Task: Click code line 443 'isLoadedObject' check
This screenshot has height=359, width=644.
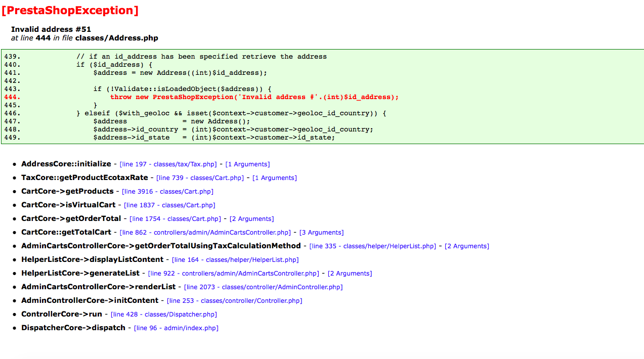Action: pos(182,89)
